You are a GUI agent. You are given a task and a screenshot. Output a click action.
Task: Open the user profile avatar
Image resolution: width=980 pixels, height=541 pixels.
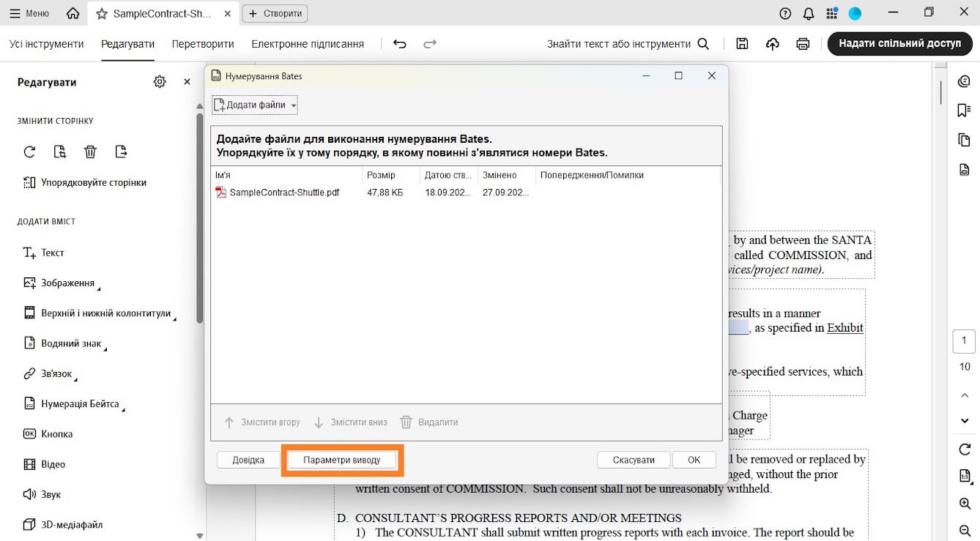click(855, 13)
